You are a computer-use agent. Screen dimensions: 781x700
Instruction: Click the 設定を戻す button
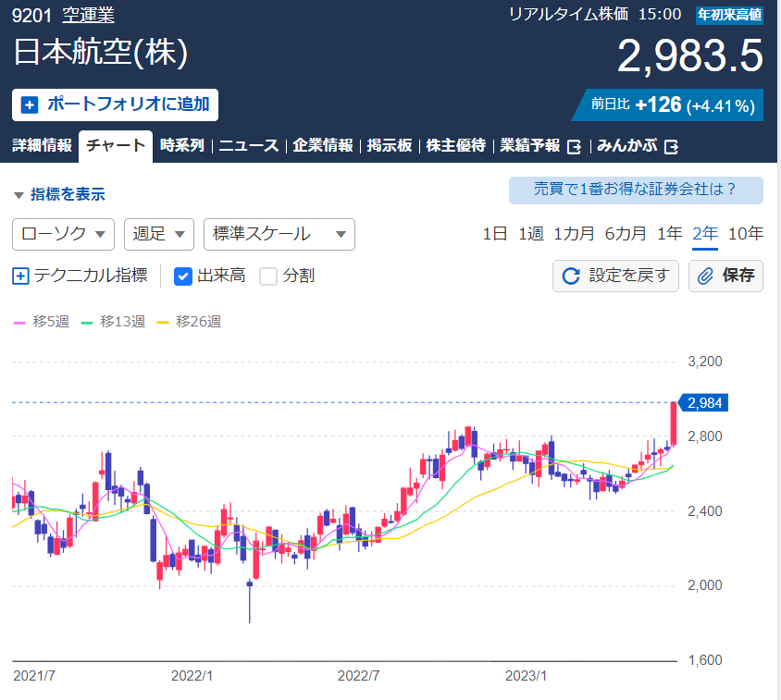pos(615,276)
